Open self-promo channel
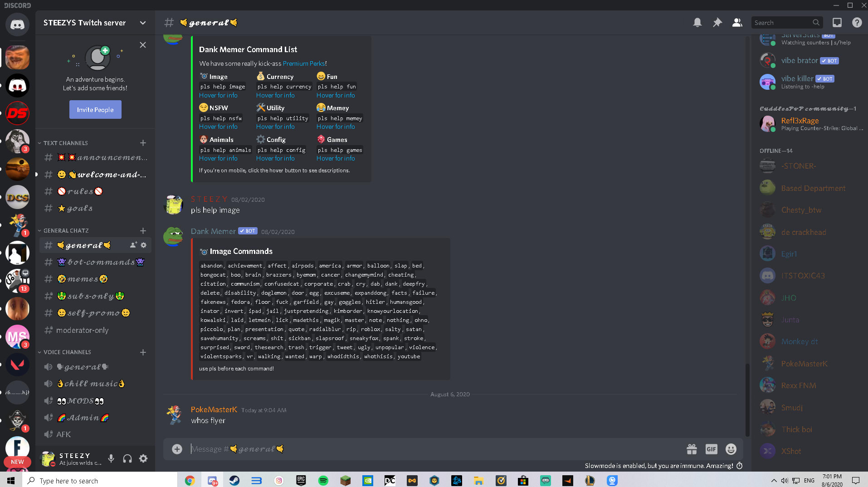868x487 pixels. coord(95,313)
